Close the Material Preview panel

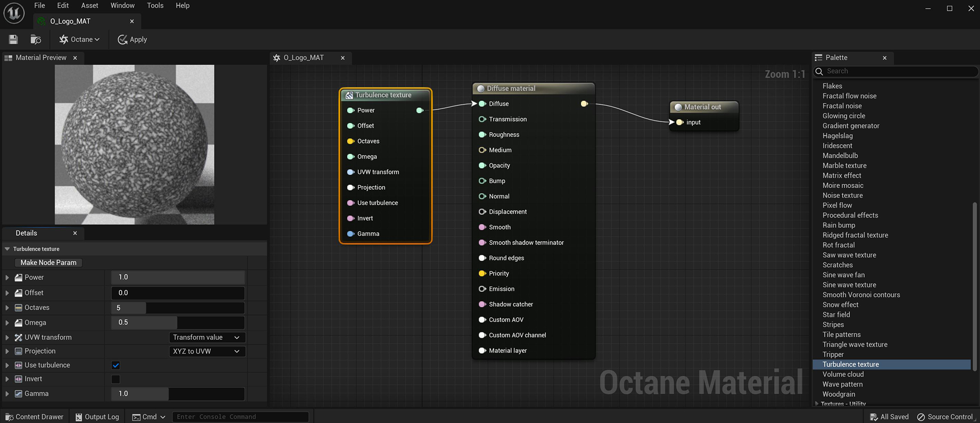tap(75, 58)
